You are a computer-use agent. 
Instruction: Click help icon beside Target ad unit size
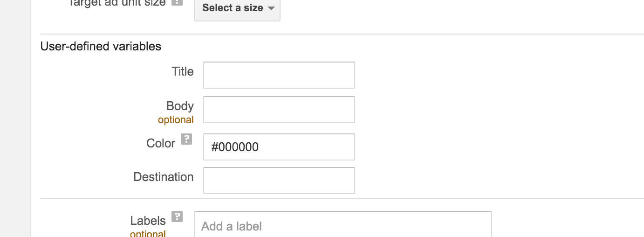177,2
